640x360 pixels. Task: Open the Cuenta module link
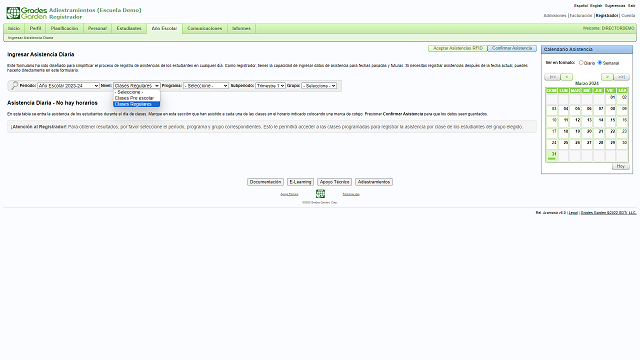pyautogui.click(x=628, y=16)
